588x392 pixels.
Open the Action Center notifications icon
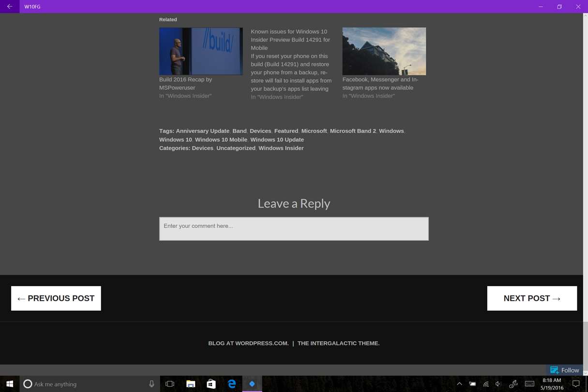tap(576, 384)
